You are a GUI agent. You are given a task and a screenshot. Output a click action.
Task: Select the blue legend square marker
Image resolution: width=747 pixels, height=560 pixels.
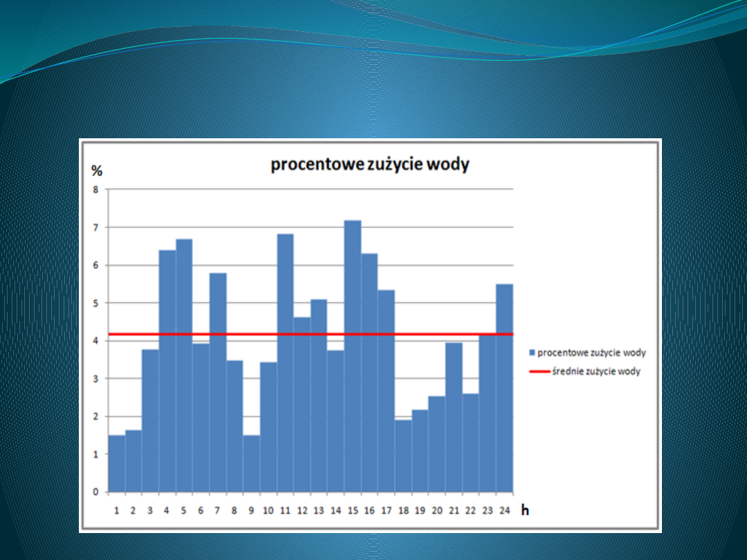[x=532, y=353]
